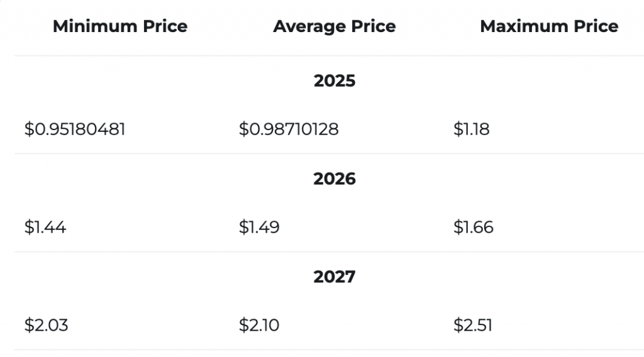Viewport: 644px width, 357px height.
Task: Select the 2025 year row label
Action: coord(335,80)
